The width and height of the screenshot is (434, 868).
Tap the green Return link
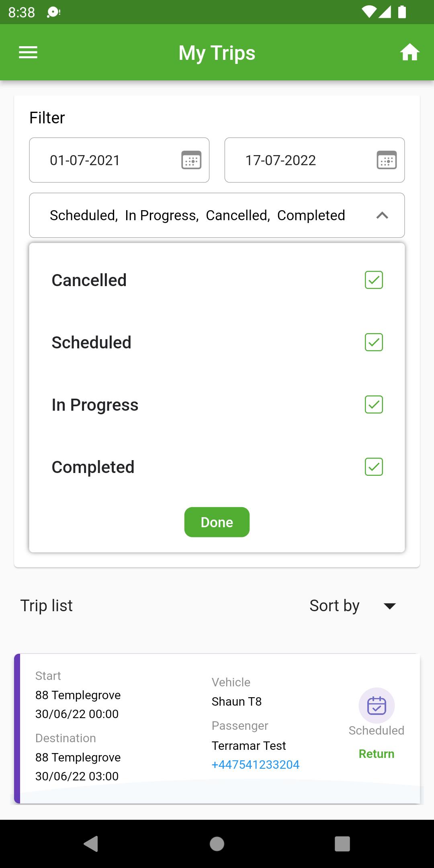[377, 754]
